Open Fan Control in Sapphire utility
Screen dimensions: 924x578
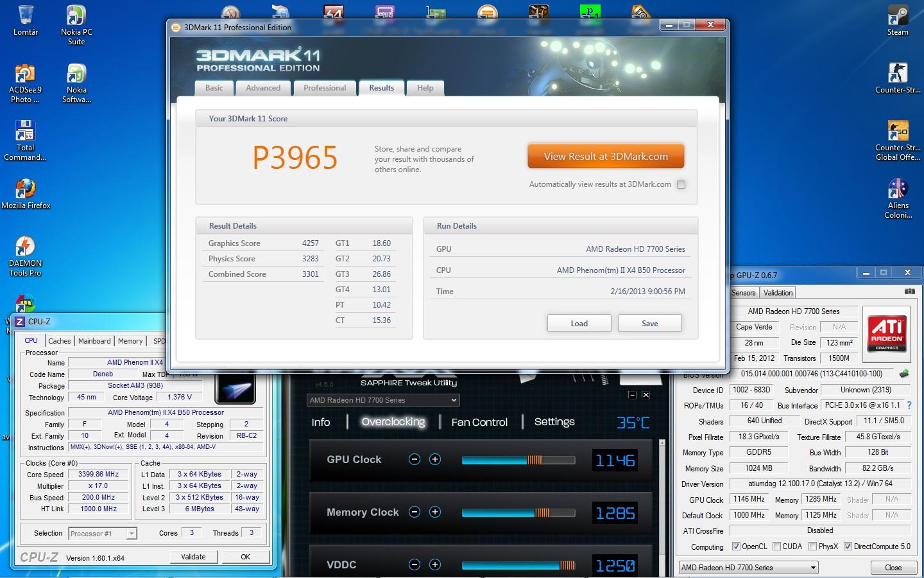tap(479, 422)
